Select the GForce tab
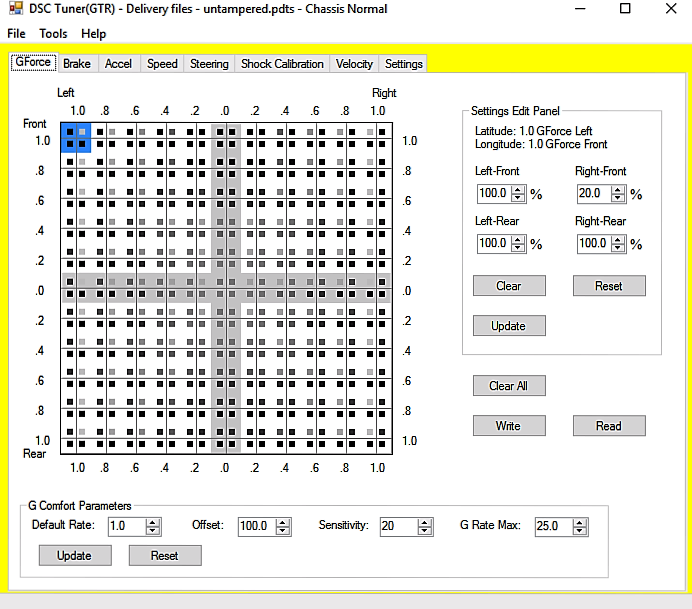 (33, 62)
